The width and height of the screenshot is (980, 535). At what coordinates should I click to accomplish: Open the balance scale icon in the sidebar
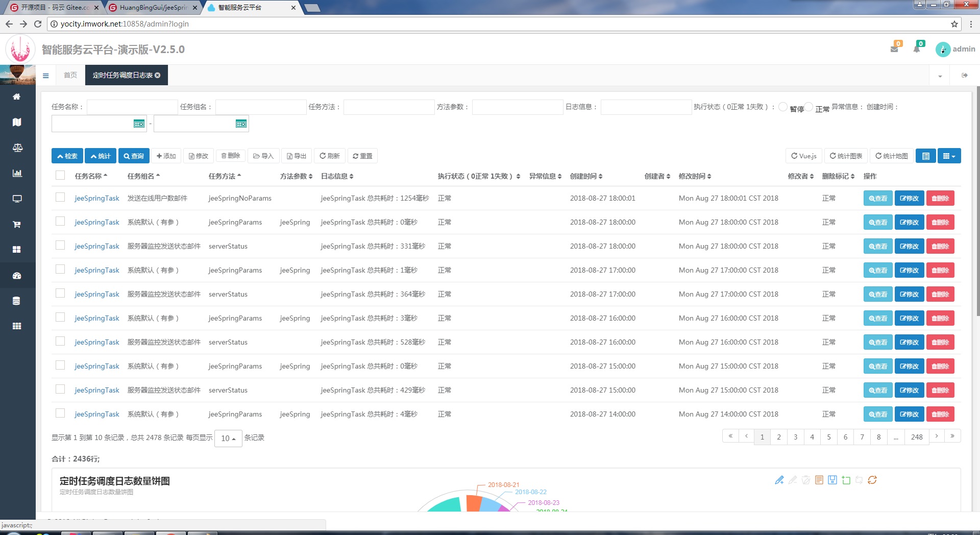(17, 148)
